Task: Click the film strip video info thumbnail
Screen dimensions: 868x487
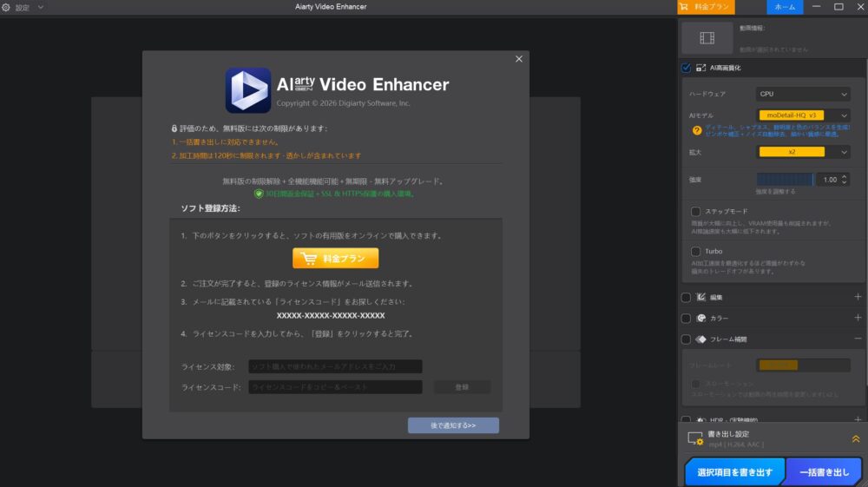Action: (x=707, y=37)
